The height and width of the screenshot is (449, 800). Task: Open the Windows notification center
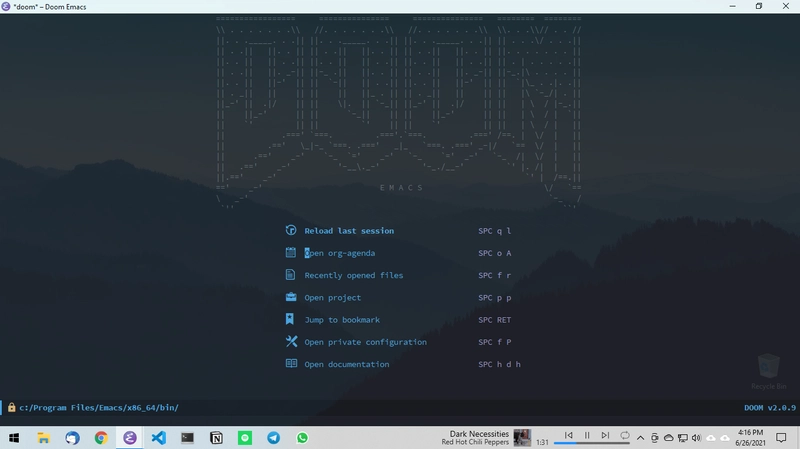tap(781, 438)
